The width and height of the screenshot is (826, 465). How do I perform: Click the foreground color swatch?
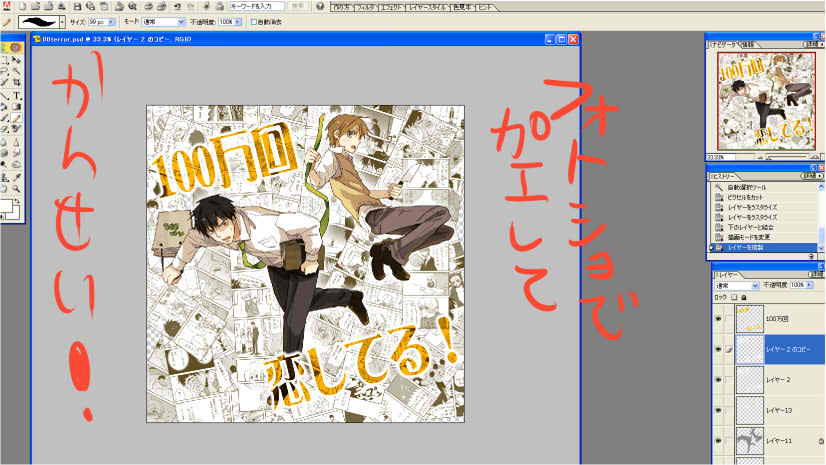pyautogui.click(x=5, y=206)
